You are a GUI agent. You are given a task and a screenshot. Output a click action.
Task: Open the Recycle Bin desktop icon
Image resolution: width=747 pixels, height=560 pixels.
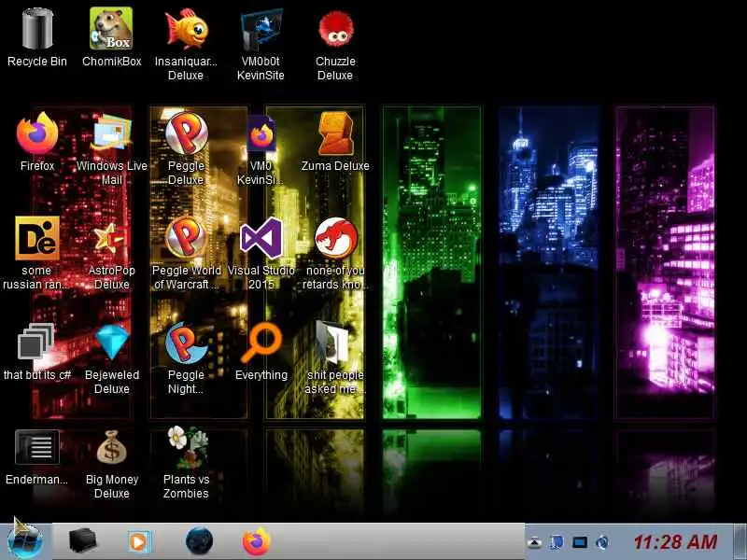tap(37, 30)
